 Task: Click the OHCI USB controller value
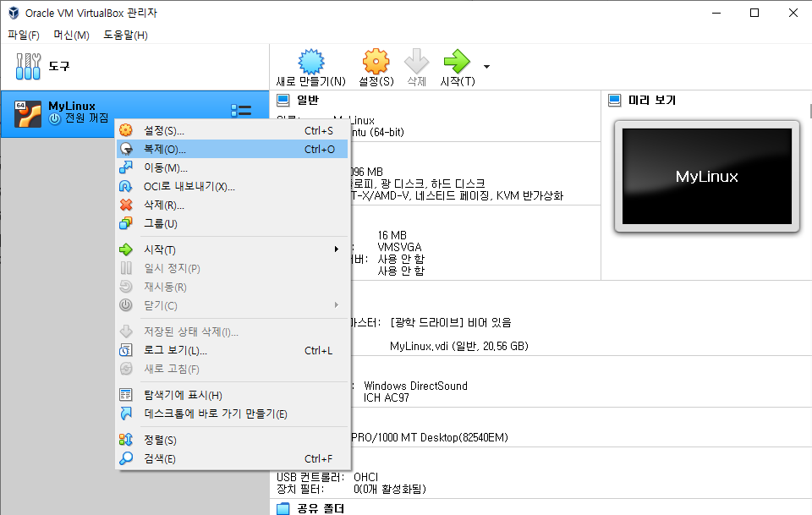point(365,477)
